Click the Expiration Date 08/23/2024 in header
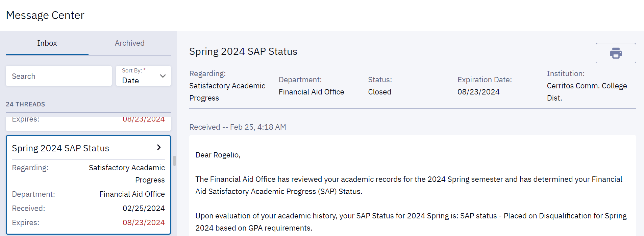This screenshot has height=236, width=644. tap(478, 91)
